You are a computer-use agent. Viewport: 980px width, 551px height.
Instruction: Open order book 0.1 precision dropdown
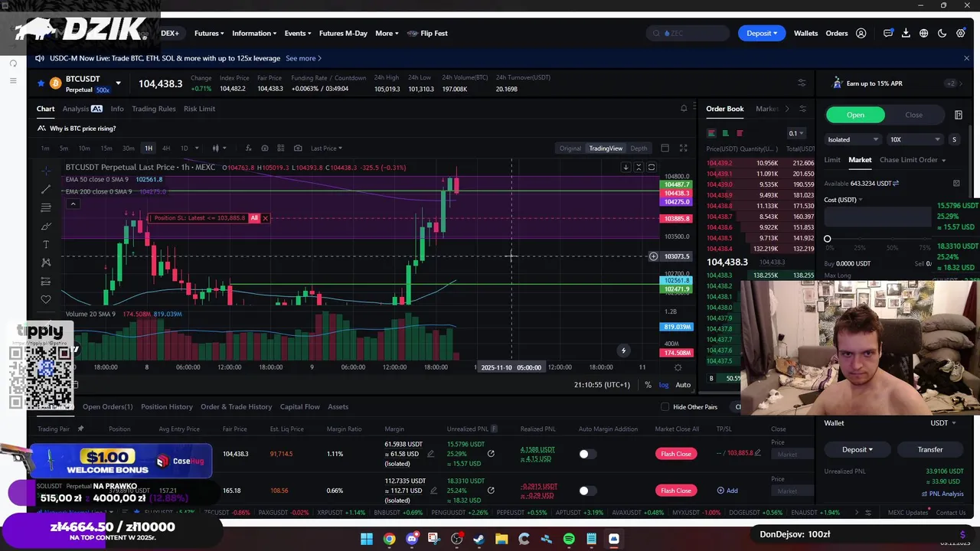[x=797, y=133]
